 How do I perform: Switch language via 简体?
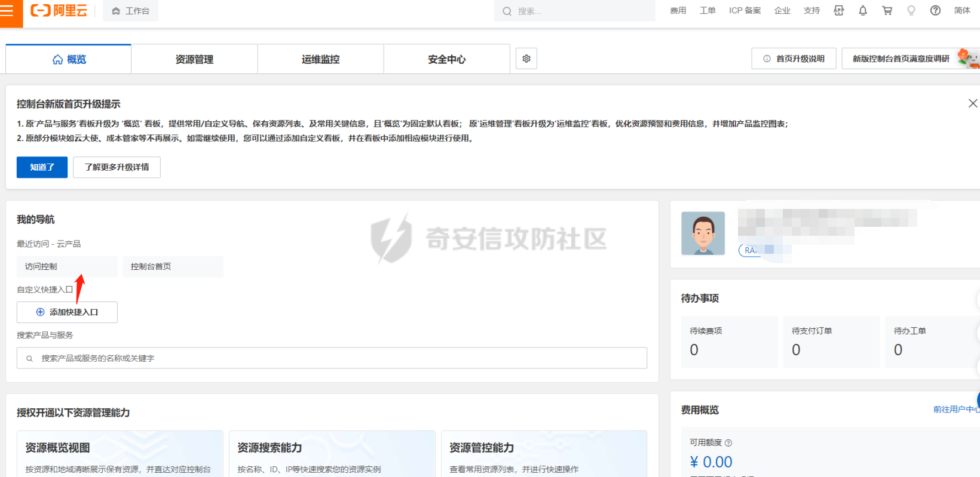click(x=962, y=11)
